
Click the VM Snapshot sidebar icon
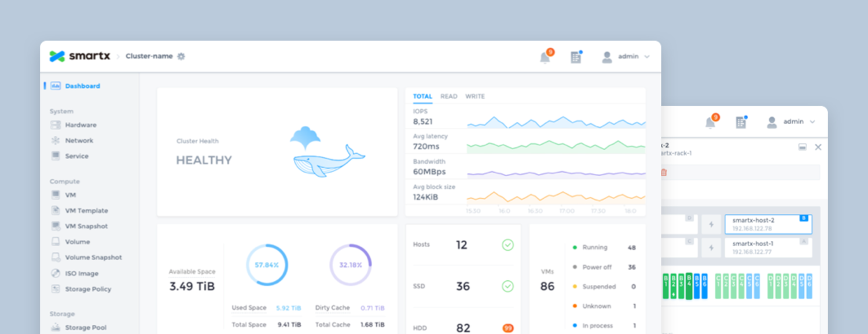tap(56, 226)
